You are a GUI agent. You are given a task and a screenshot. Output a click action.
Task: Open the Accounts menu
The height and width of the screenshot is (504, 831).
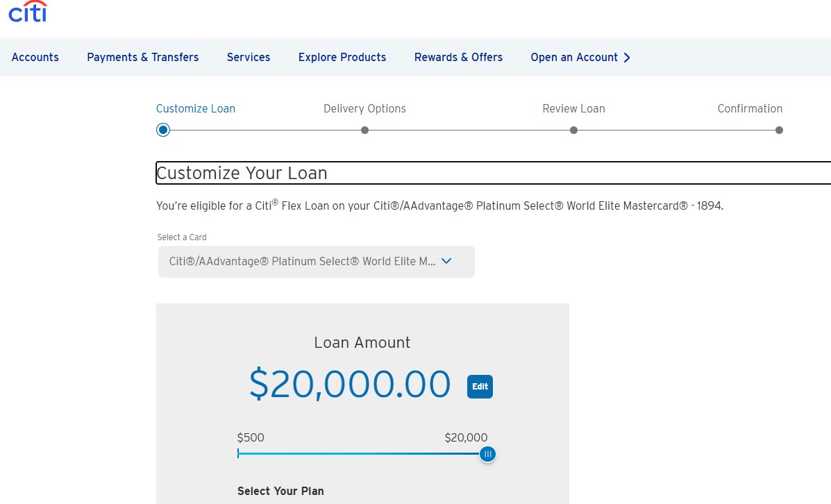click(x=35, y=57)
